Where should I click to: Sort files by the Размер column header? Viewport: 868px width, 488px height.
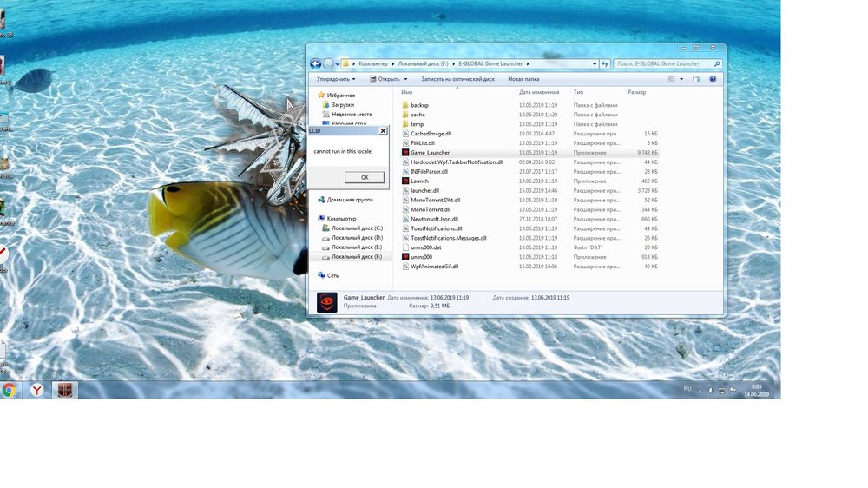[x=637, y=91]
